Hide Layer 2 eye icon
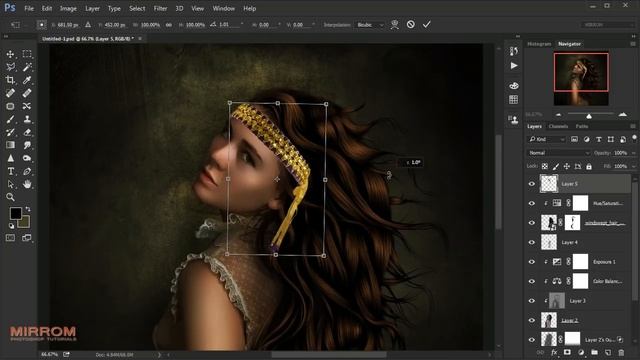The height and width of the screenshot is (360, 640). pos(532,320)
